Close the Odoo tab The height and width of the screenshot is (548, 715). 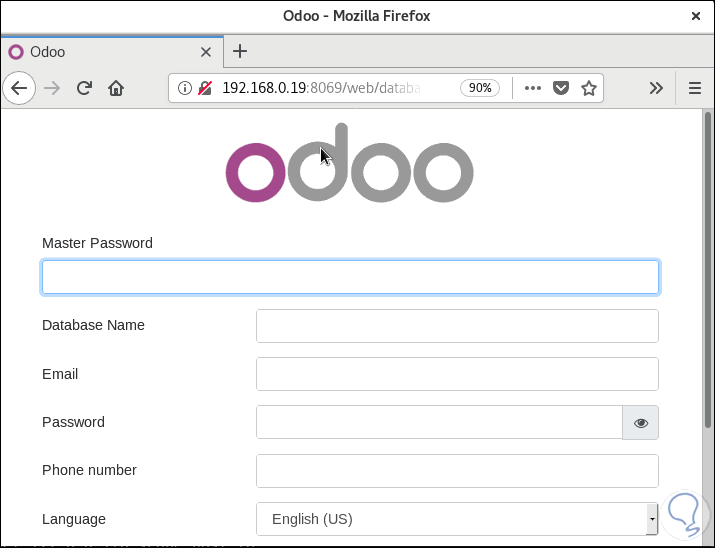[x=206, y=52]
